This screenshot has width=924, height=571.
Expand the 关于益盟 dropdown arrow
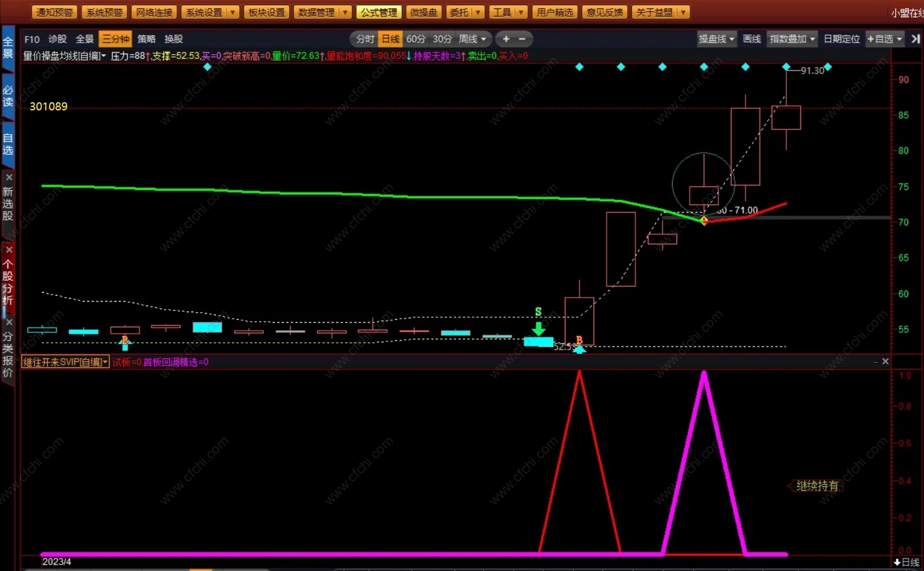pos(683,12)
